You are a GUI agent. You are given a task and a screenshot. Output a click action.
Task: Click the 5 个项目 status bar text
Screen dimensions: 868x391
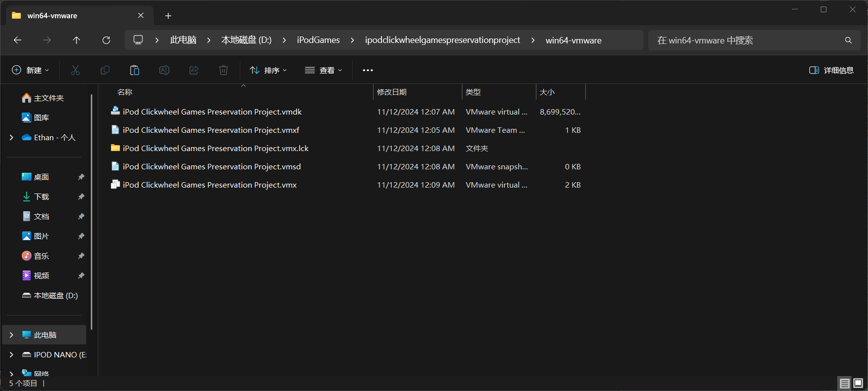coord(23,383)
